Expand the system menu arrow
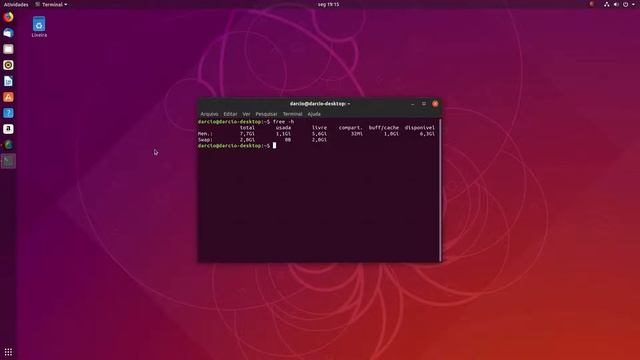640x360 pixels. click(633, 4)
